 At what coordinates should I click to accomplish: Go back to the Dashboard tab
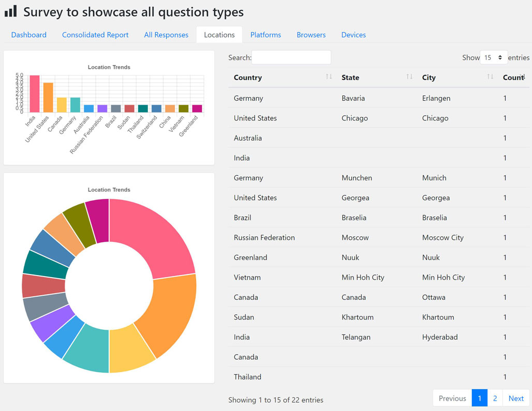tap(28, 35)
